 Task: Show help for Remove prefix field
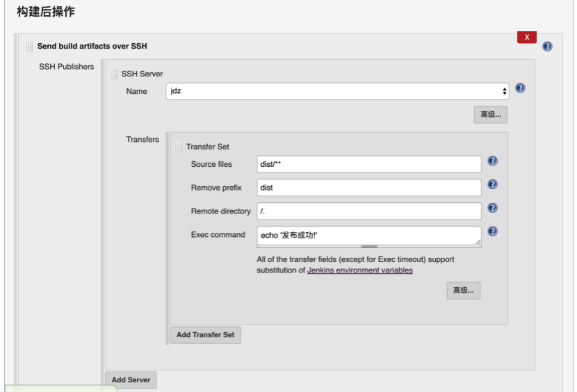pyautogui.click(x=492, y=184)
